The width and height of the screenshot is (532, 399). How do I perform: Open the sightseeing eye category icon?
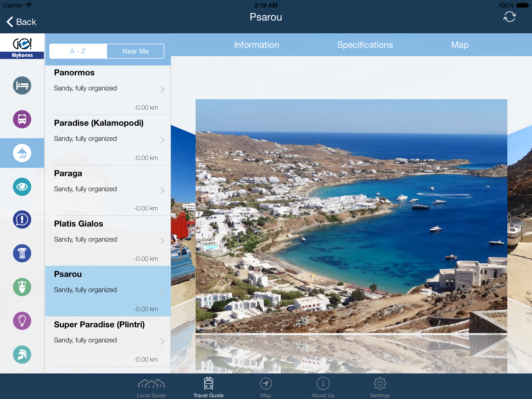pos(22,187)
